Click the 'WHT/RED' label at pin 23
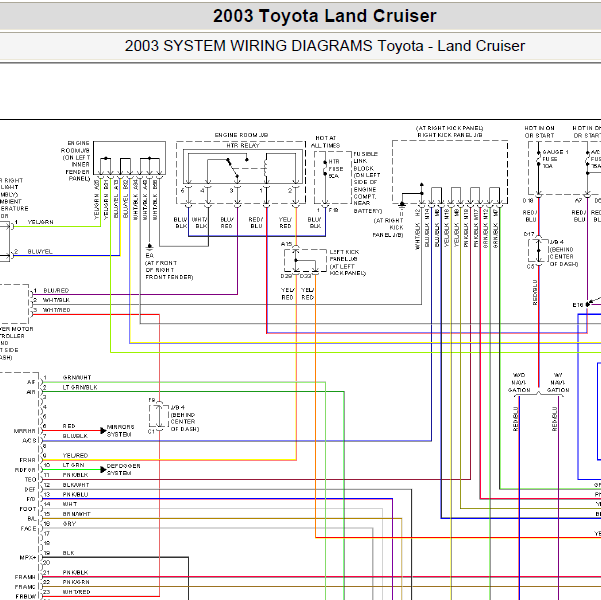This screenshot has width=601, height=600. (x=76, y=592)
